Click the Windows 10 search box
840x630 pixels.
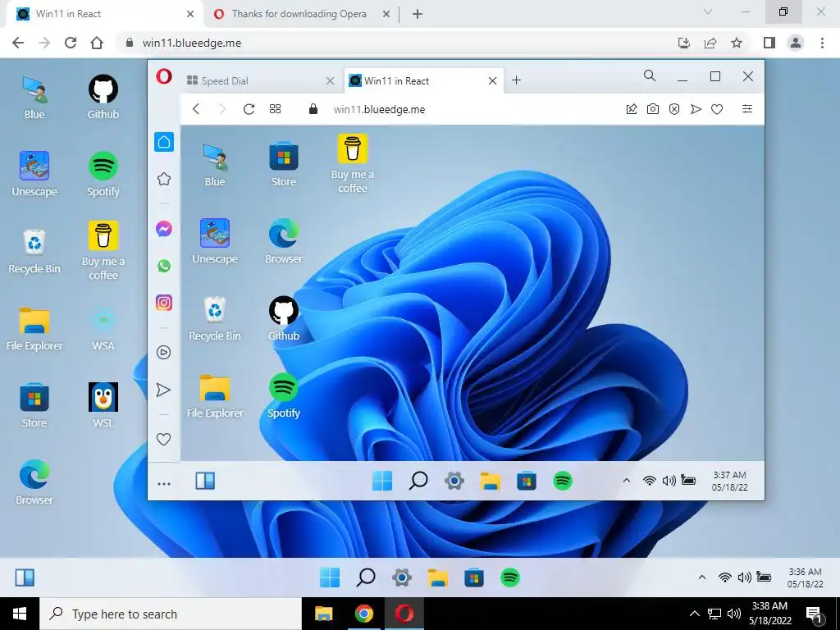tap(171, 614)
